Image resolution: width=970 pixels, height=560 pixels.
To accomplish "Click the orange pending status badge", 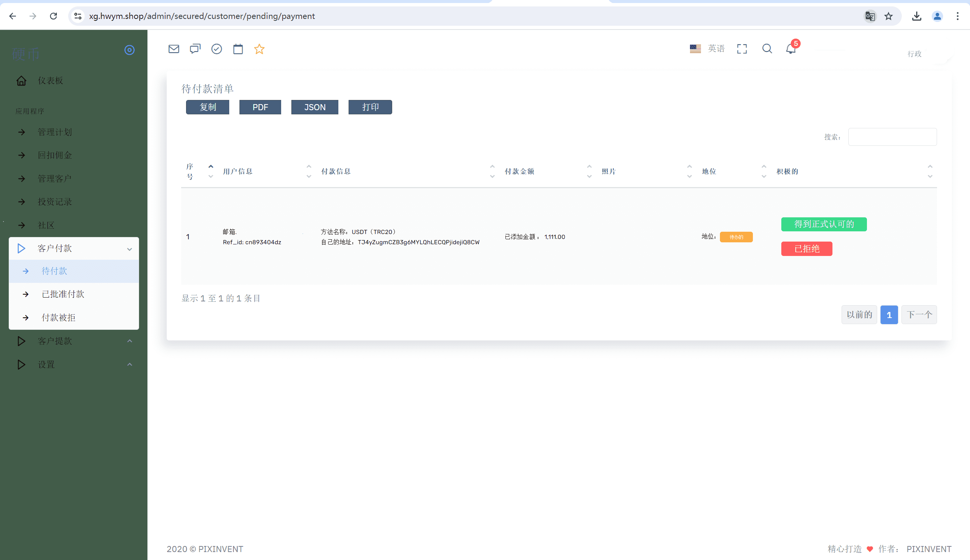I will tap(736, 237).
